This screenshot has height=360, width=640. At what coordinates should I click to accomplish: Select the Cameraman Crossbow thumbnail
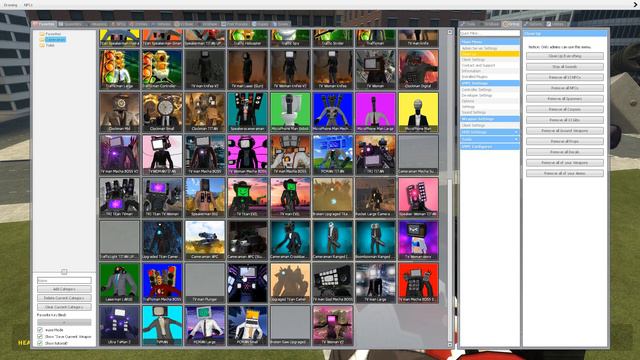[290, 240]
